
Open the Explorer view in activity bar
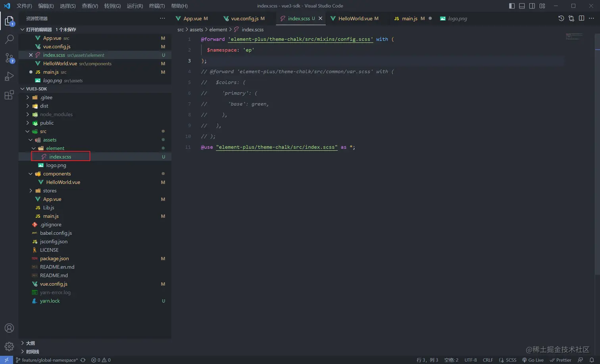pyautogui.click(x=9, y=21)
